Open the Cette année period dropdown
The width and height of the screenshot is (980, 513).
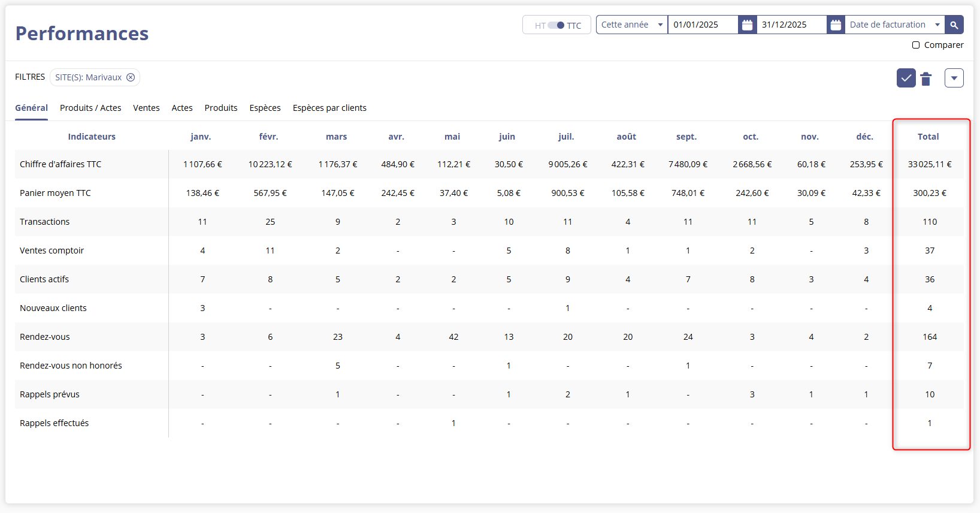point(631,25)
